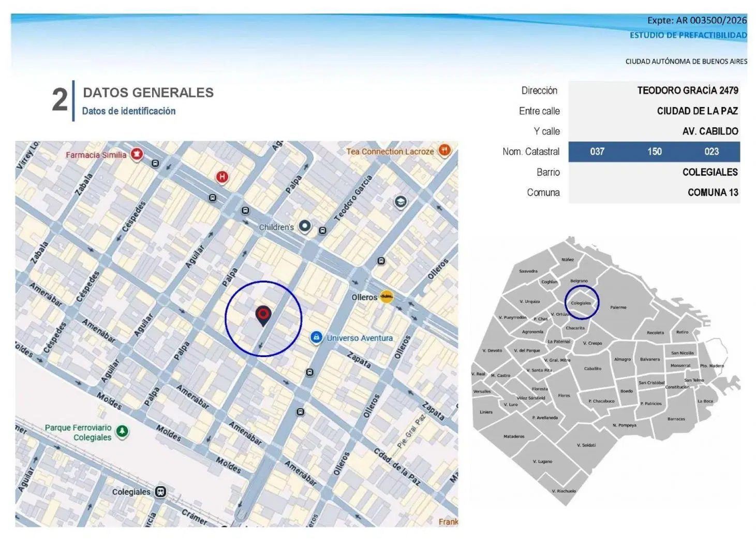Click circled Colegiales on the neighborhoods map
This screenshot has width=756, height=559.
[x=581, y=303]
